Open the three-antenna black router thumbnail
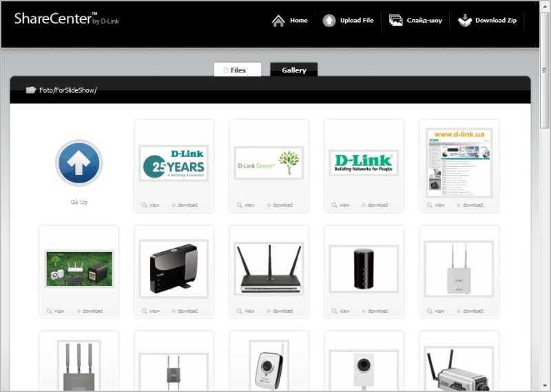The image size is (551, 392). pos(269,269)
